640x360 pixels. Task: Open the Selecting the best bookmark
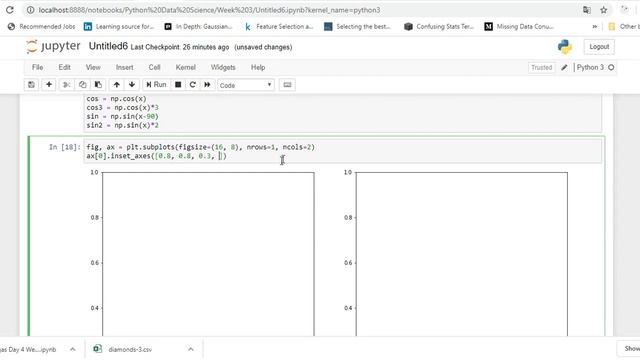coord(357,27)
